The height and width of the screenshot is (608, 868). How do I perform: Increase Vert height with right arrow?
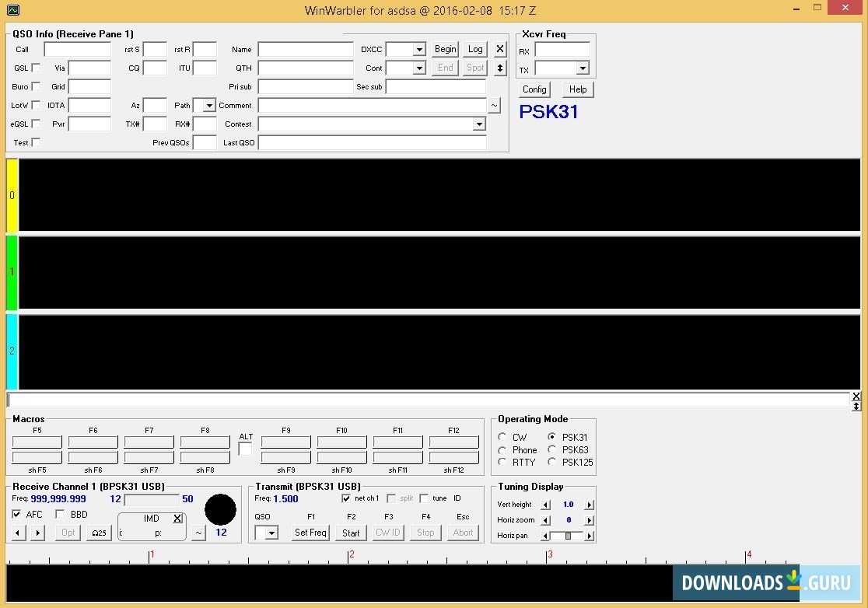[x=589, y=505]
